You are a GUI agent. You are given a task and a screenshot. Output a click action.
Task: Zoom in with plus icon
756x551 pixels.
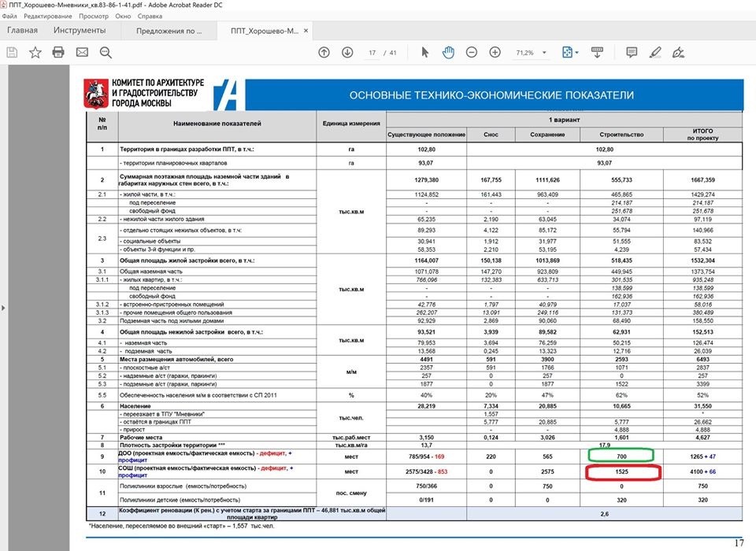pyautogui.click(x=495, y=52)
